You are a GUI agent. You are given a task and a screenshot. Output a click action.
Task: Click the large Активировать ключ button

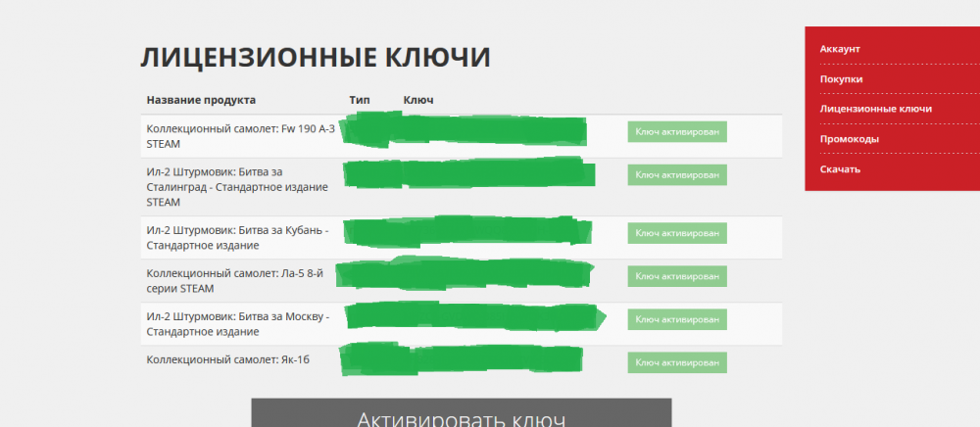462,412
